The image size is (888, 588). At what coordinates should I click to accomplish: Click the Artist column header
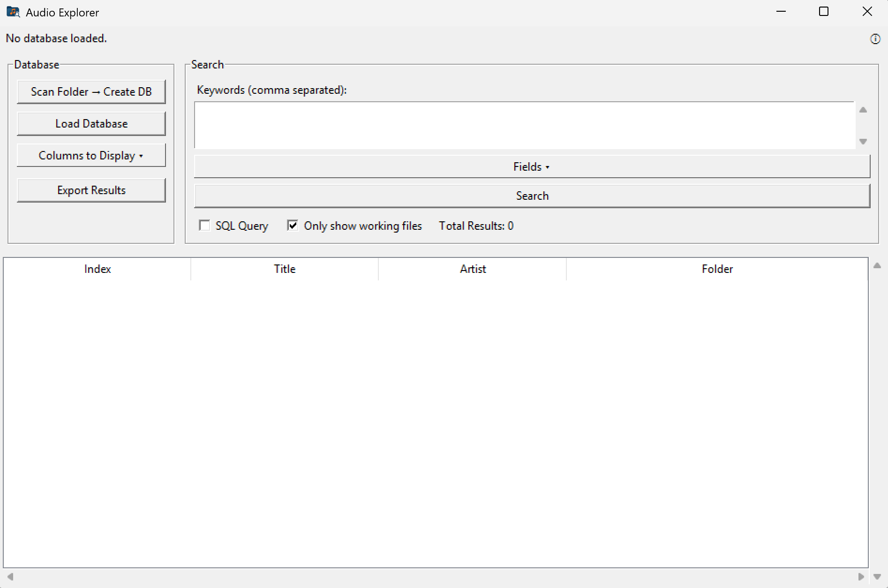pos(473,269)
